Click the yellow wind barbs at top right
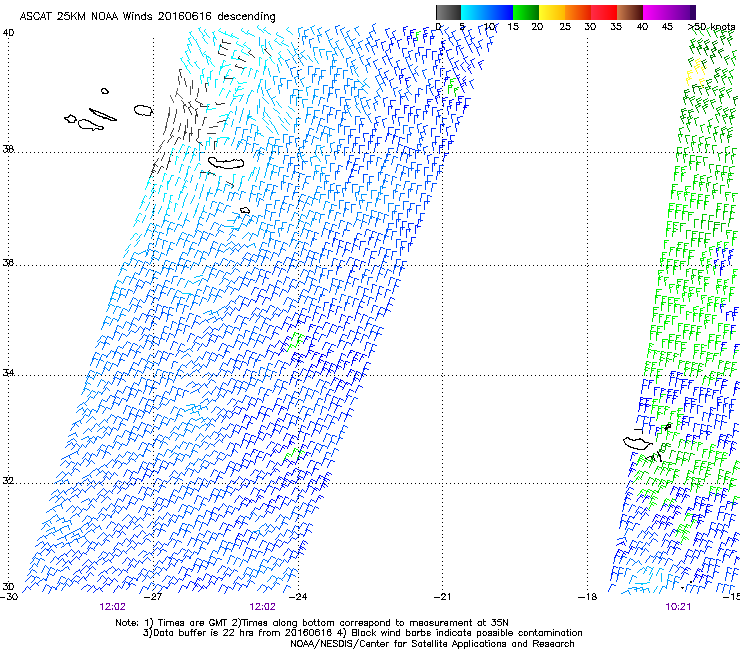This screenshot has height=650, width=740. (x=695, y=72)
